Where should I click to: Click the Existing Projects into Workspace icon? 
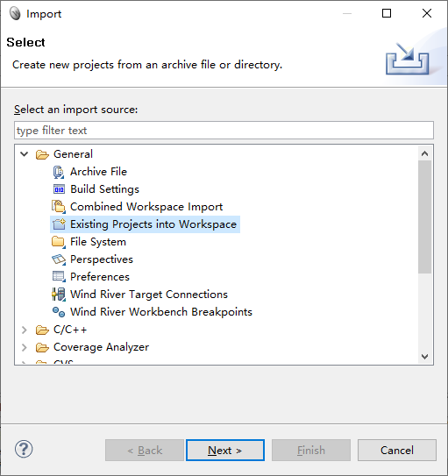(x=59, y=224)
